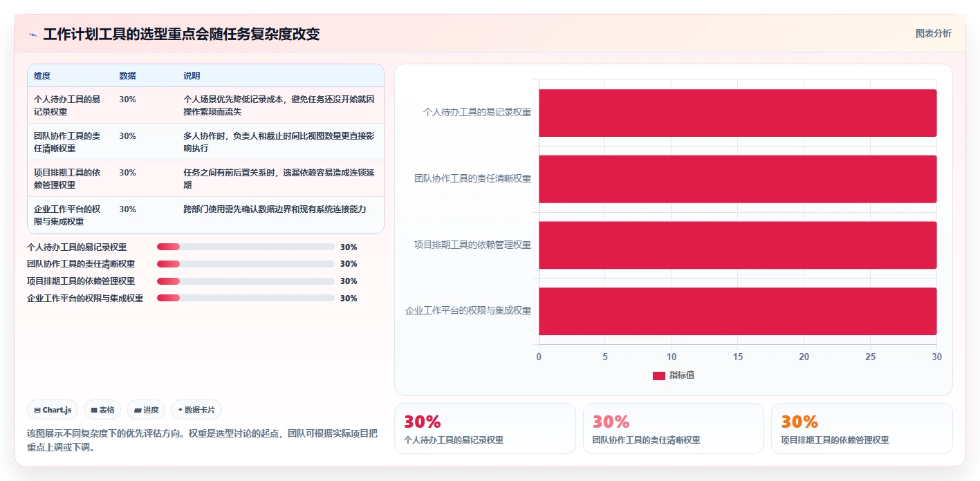Click description starting 个人场景优先降低记录成本
This screenshot has width=980, height=481.
(279, 105)
